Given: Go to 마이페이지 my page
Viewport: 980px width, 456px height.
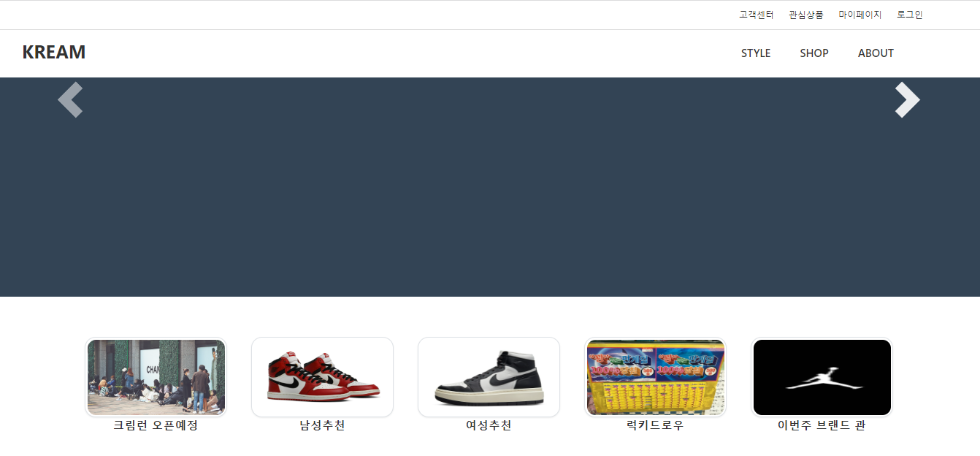Looking at the screenshot, I should (x=860, y=15).
